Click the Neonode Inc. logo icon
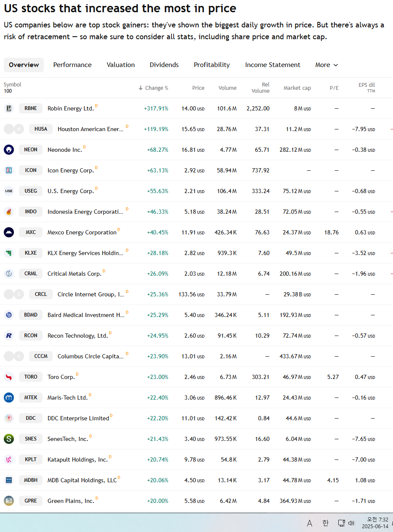 click(x=9, y=150)
